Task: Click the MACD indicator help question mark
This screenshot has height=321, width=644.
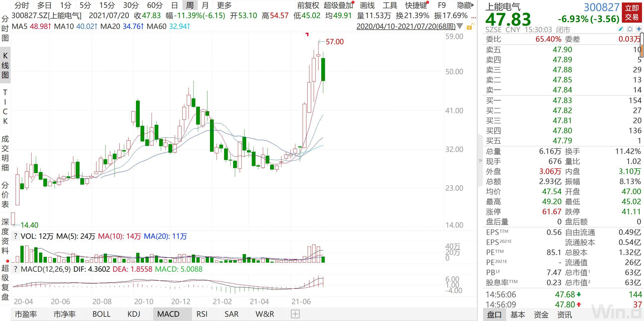Action: 16,269
